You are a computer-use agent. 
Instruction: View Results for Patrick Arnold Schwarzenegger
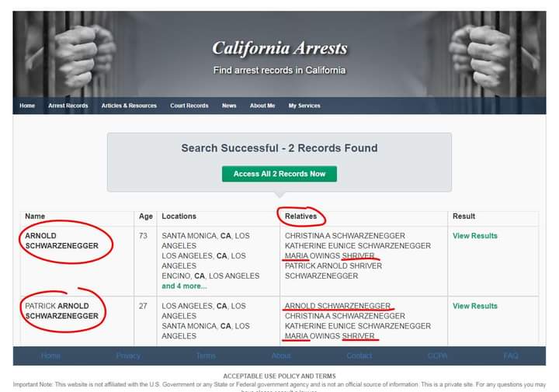(475, 306)
